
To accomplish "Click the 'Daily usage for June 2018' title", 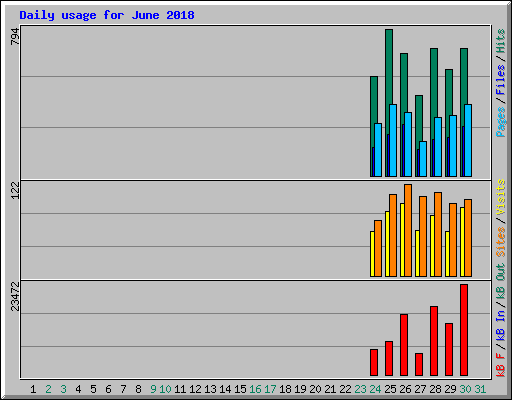I will (x=107, y=15).
